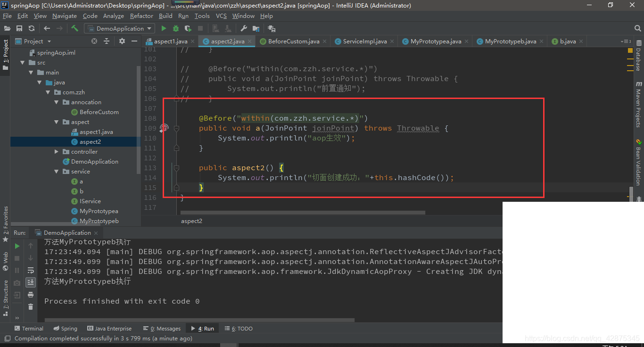Open TODO tool window
The height and width of the screenshot is (347, 644).
tap(239, 329)
